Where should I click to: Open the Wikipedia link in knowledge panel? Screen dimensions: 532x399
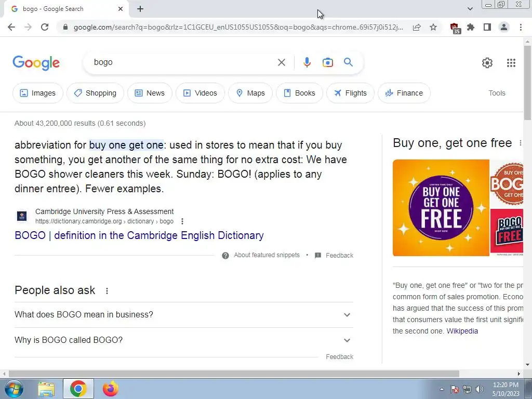462,331
